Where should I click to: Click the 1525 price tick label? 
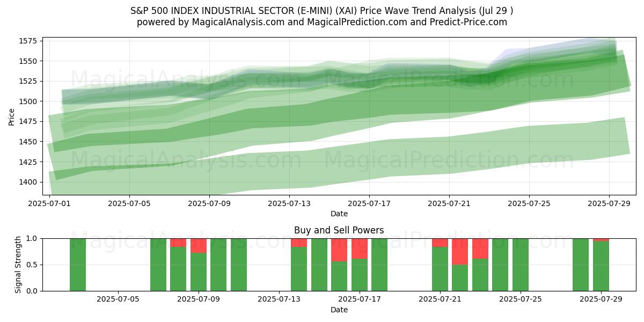pyautogui.click(x=28, y=81)
